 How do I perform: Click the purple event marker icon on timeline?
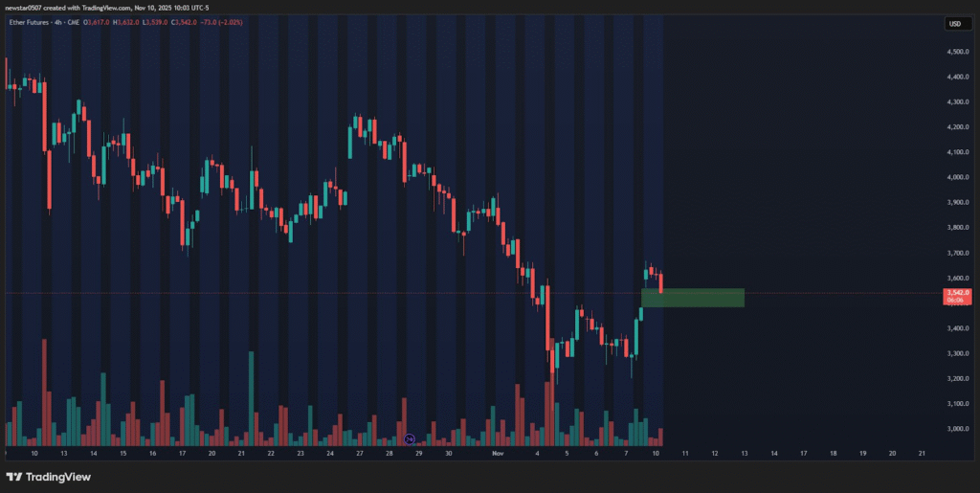(x=409, y=438)
